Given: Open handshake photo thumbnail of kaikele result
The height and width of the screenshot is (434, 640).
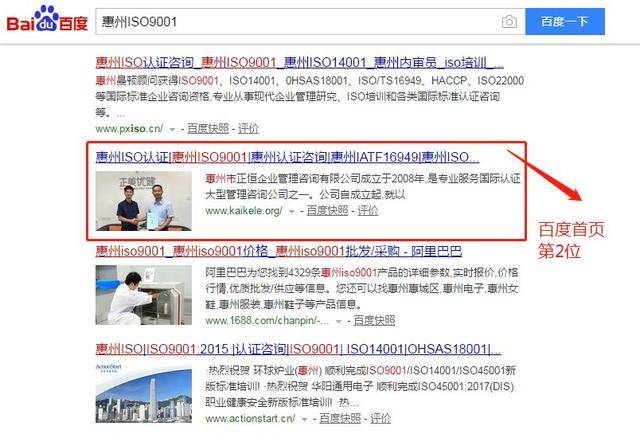Looking at the screenshot, I should coord(143,201).
